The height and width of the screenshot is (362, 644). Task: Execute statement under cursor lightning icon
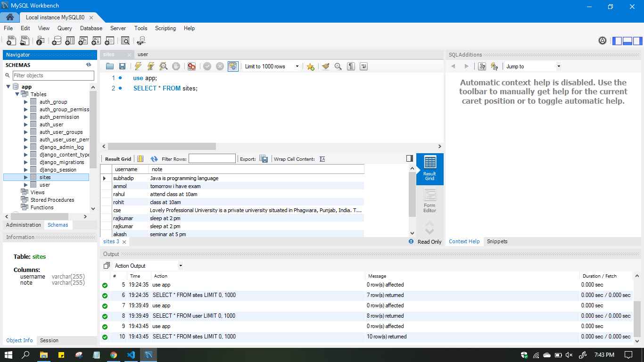(151, 66)
